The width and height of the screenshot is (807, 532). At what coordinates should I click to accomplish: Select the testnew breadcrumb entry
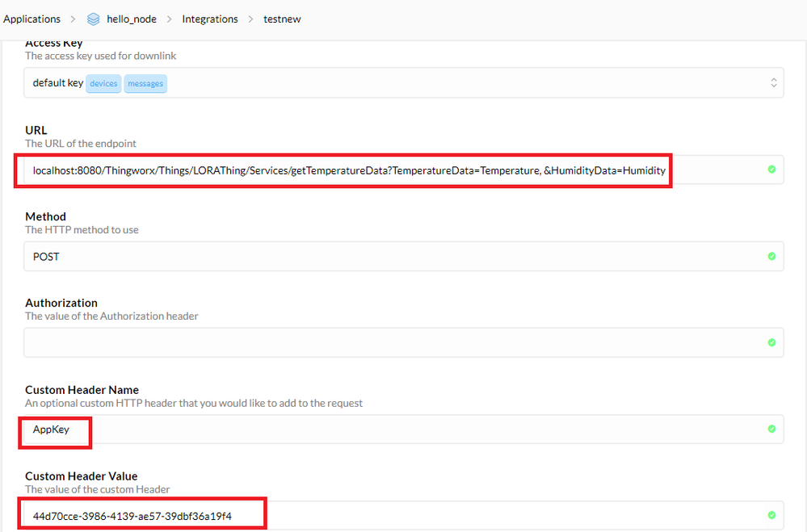tap(282, 19)
